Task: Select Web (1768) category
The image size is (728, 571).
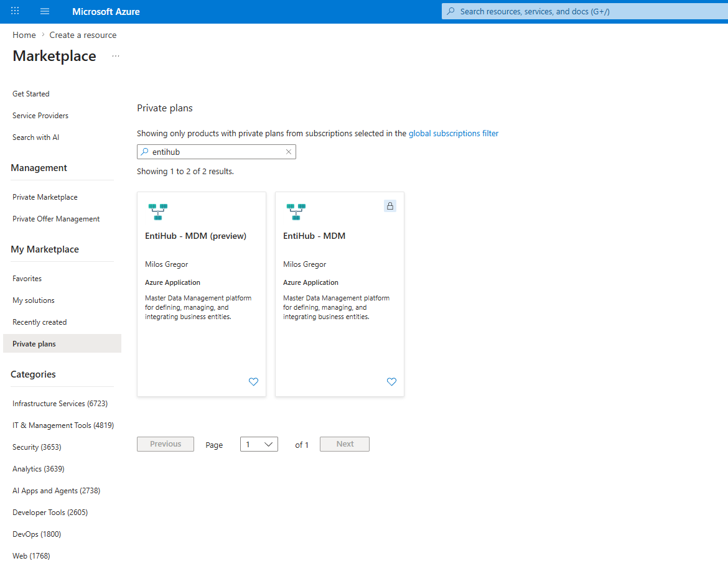Action: click(x=31, y=556)
